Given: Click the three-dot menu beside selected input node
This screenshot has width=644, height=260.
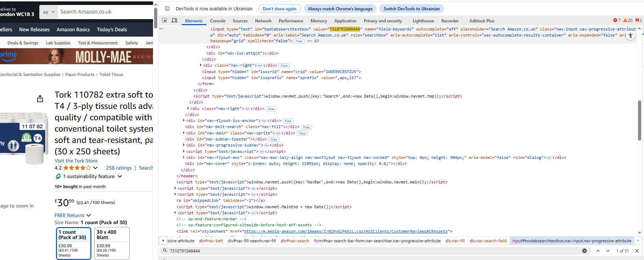Looking at the screenshot, I should (161, 29).
